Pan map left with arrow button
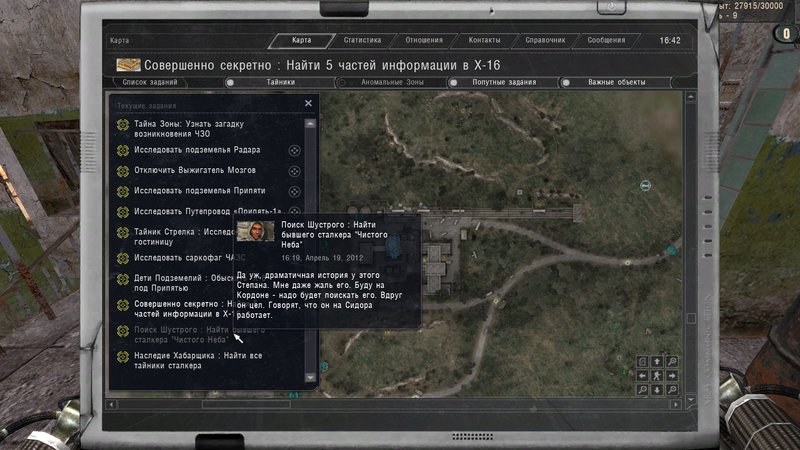This screenshot has height=450, width=800. 641,376
